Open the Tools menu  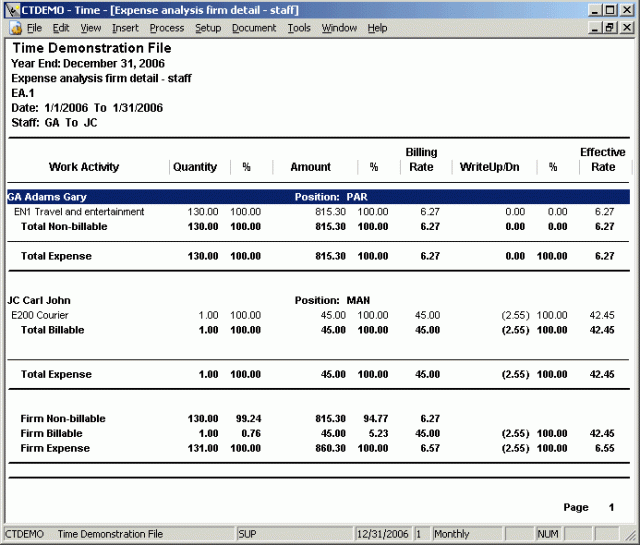pyautogui.click(x=299, y=28)
